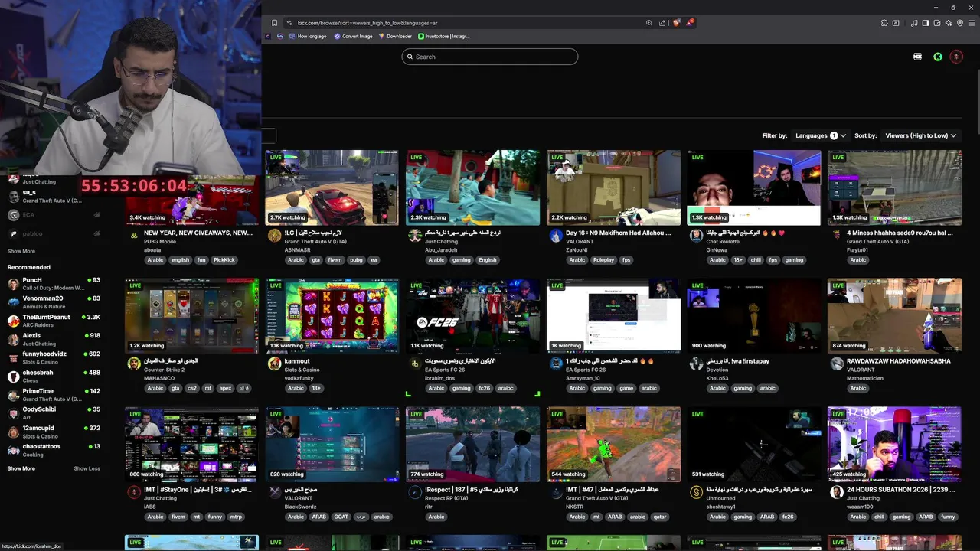Viewport: 980px width, 551px height.
Task: Open the Brave VPN shield icon
Action: coord(960,23)
